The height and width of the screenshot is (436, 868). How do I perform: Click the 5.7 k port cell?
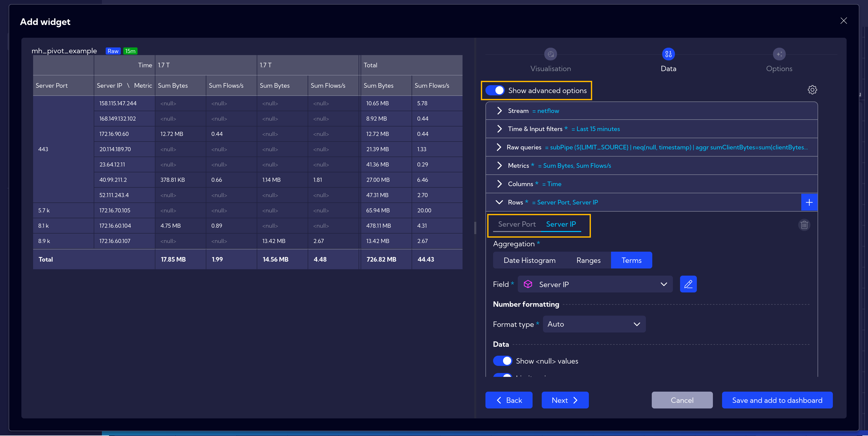click(63, 210)
